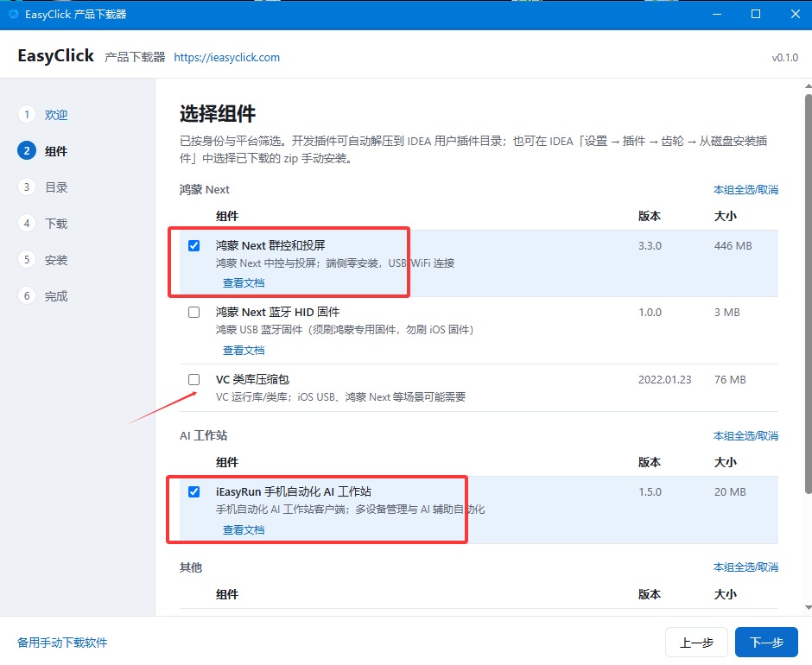Click version 3.3.0 of 鸿蒙 Next 群控和投屏
Viewport: 812px width, 665px height.
650,245
